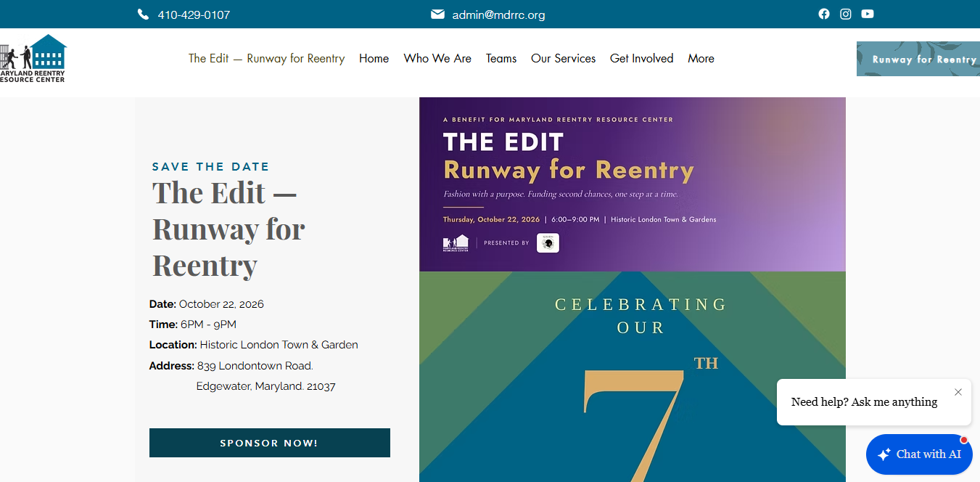Open the YouTube channel icon
This screenshot has width=980, height=482.
click(868, 14)
